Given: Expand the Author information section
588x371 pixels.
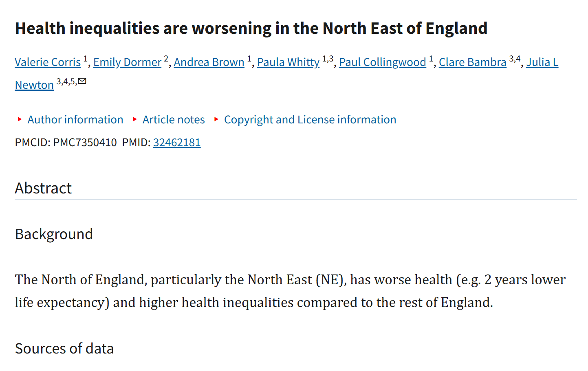Looking at the screenshot, I should [70, 119].
